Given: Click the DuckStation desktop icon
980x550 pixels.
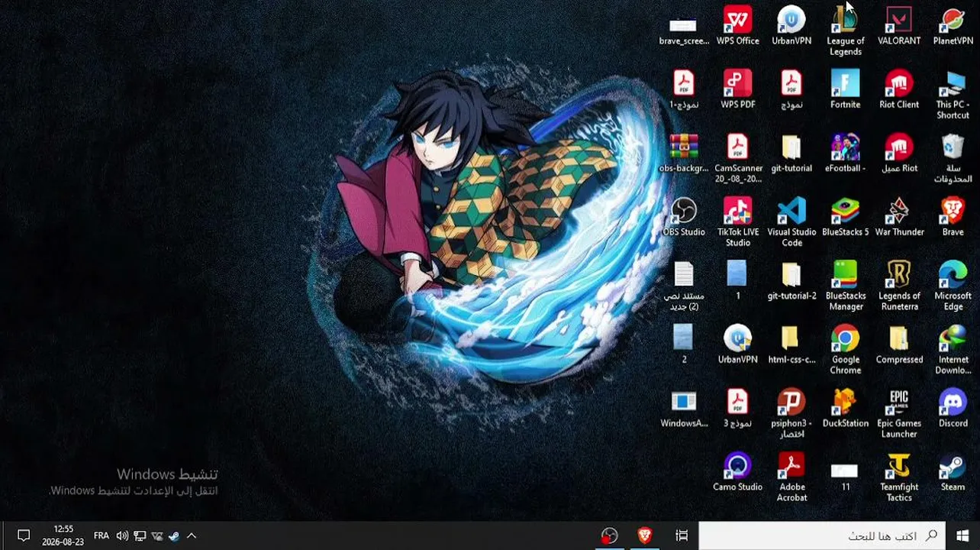Looking at the screenshot, I should (x=845, y=408).
